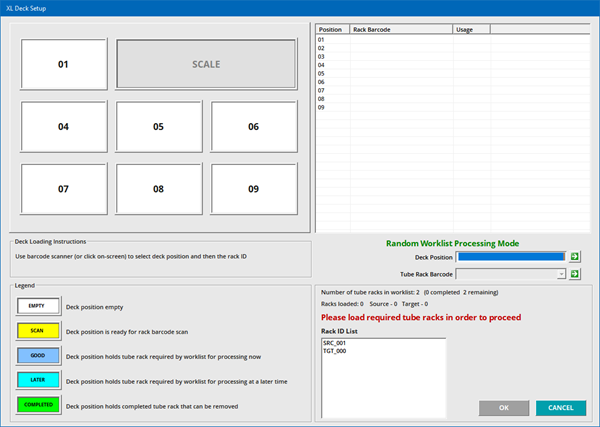Viewport: 600px width, 427px height.
Task: Click the cyan LATER legend swatch
Action: (x=38, y=380)
